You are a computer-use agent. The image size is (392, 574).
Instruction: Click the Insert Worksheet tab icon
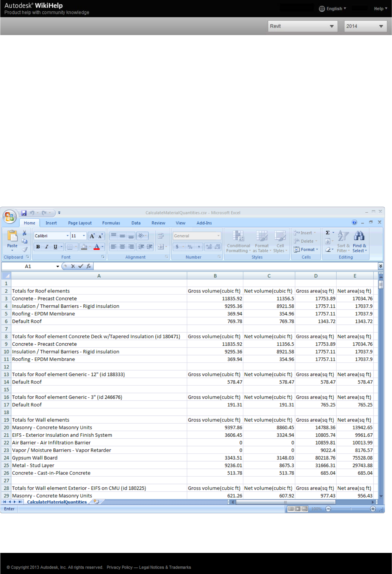point(96,502)
